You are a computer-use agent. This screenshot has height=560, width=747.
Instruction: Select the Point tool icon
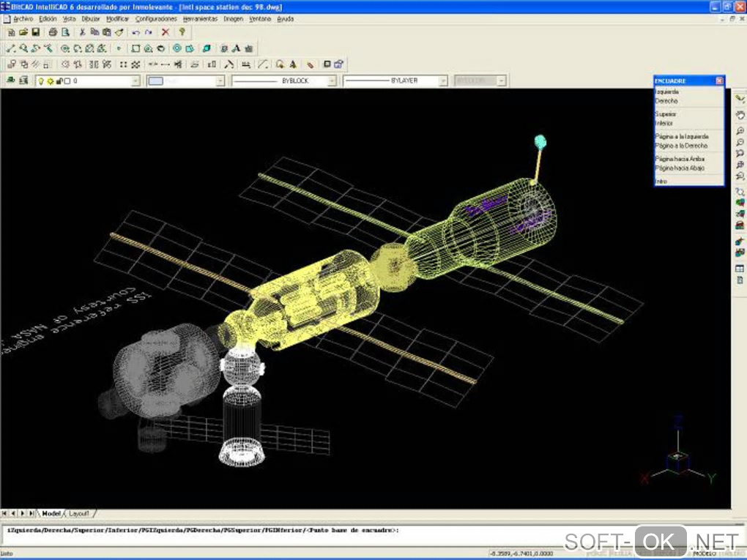point(119,48)
